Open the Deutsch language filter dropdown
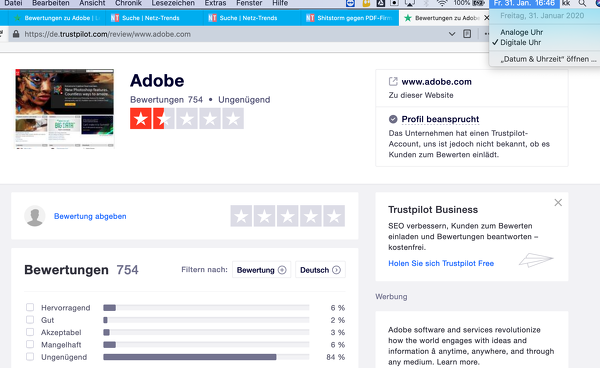 coord(320,270)
